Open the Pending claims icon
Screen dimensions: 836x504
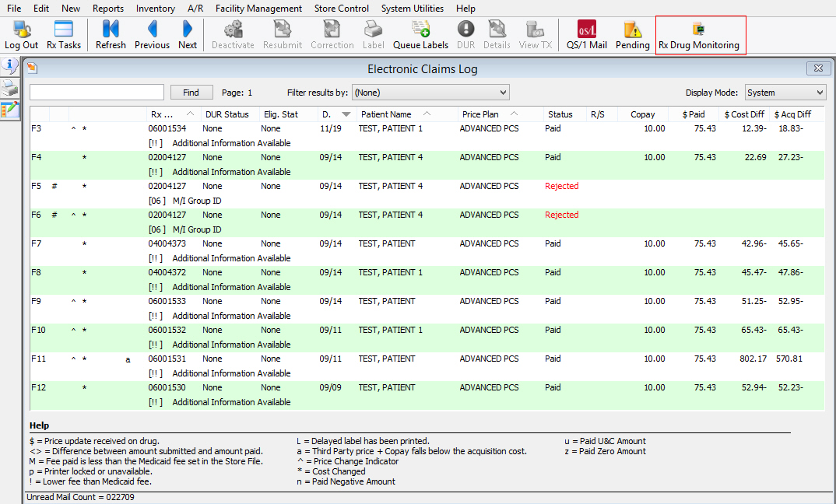pos(632,35)
